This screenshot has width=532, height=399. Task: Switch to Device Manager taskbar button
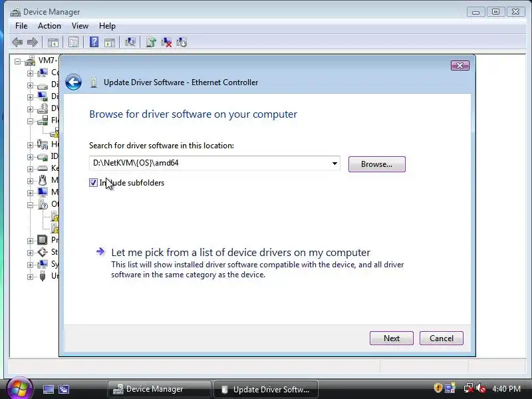[x=159, y=389]
